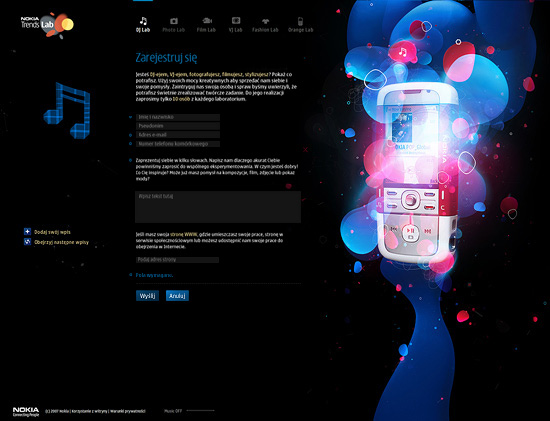Click the Imię i nazwisko field
Viewport: 550px width, 421px height.
(x=178, y=117)
